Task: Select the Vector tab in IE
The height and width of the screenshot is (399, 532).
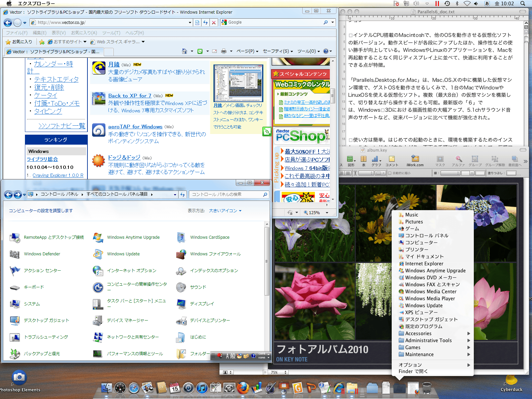Action: click(x=55, y=52)
